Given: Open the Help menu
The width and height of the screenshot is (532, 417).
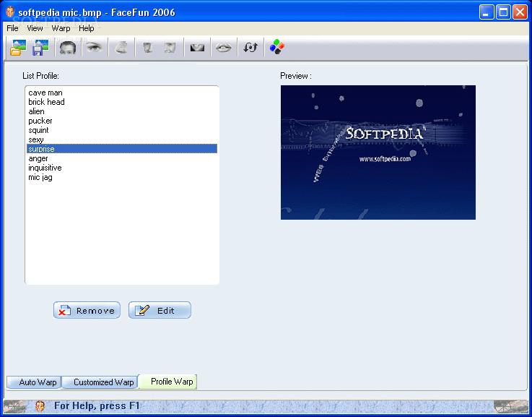Looking at the screenshot, I should tap(86, 28).
